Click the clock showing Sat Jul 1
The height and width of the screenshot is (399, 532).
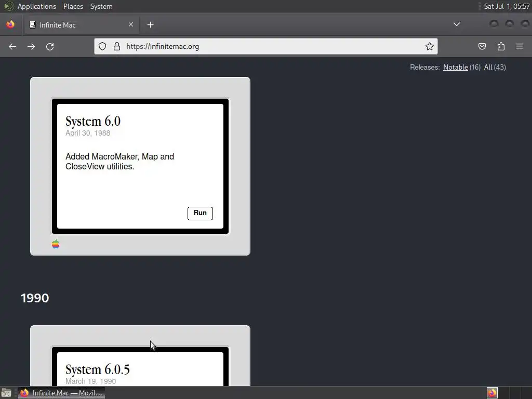(x=507, y=6)
